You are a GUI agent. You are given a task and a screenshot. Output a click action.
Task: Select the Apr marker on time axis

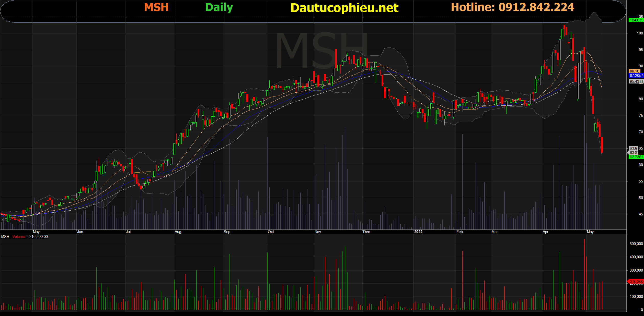coord(545,232)
